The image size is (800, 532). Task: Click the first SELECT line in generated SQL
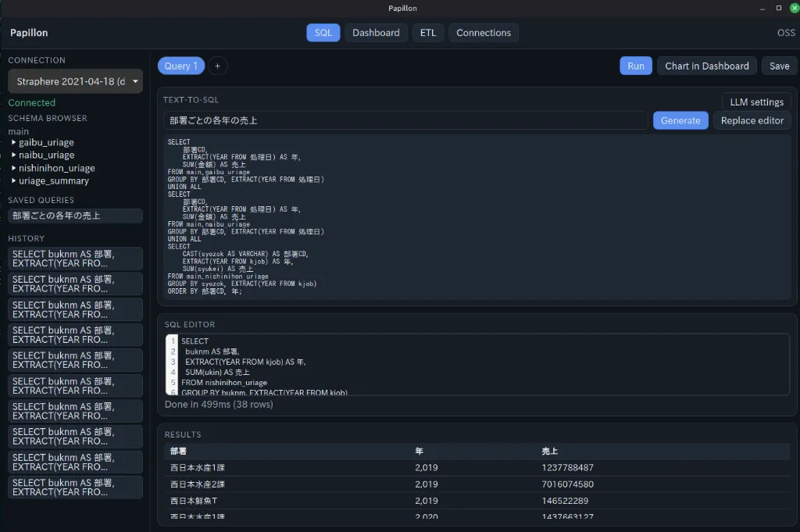(x=179, y=142)
